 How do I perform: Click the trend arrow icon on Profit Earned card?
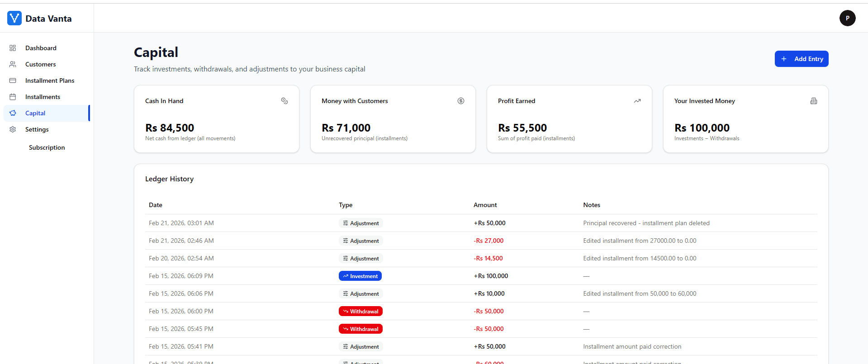637,101
